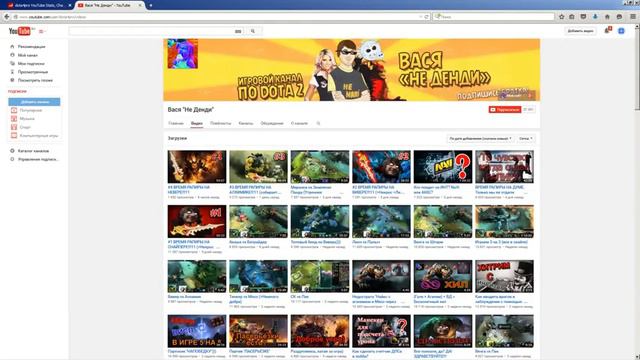Open YouTube notifications bell

[607, 31]
